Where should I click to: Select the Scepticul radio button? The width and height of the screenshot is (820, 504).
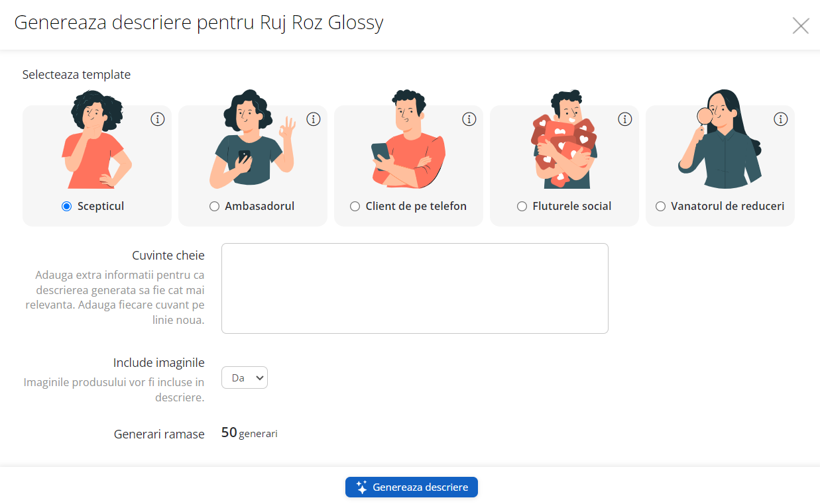(x=66, y=207)
